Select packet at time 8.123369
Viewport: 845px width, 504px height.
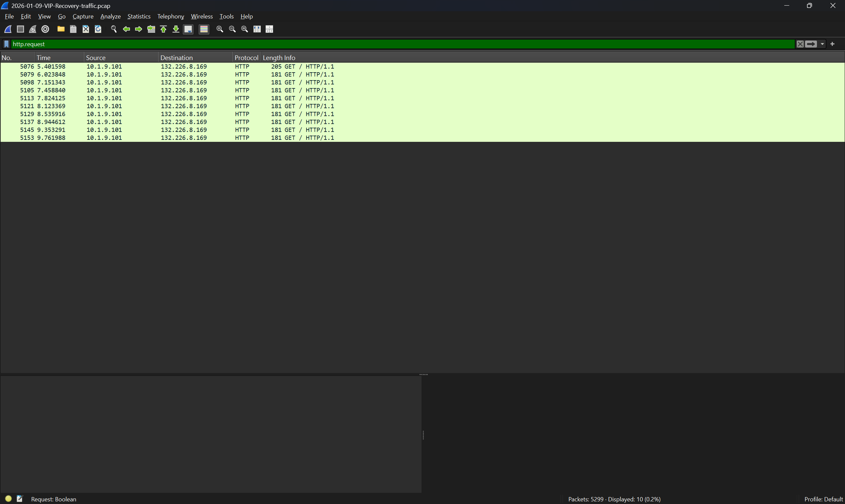(422, 106)
